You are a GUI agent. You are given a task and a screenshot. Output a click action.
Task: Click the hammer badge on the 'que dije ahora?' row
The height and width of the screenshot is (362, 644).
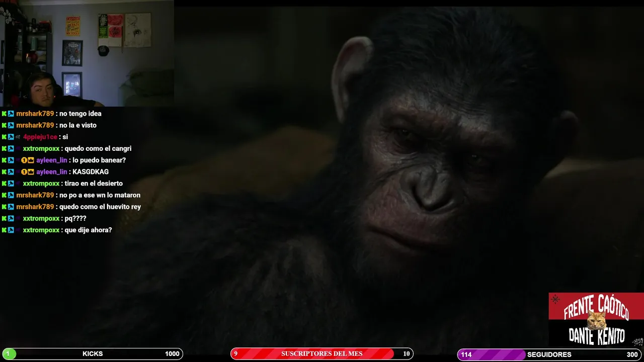point(11,230)
